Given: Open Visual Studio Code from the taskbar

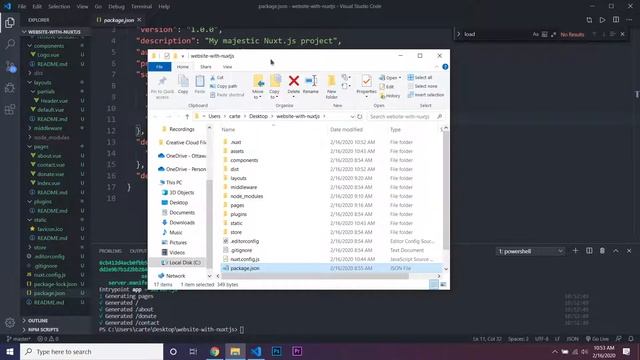Looking at the screenshot, I should click(256, 351).
